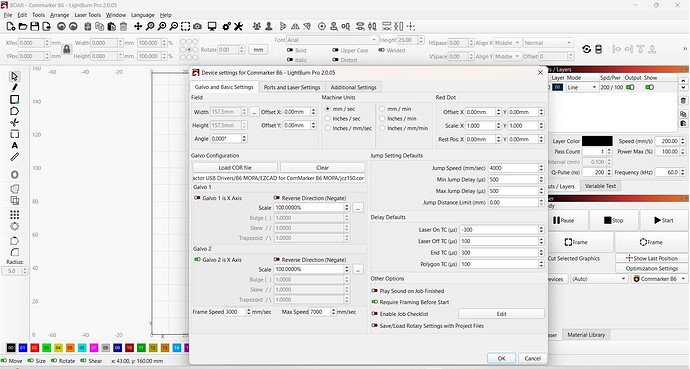
Task: Click the Offset shapes O icon
Action: [x=15, y=175]
